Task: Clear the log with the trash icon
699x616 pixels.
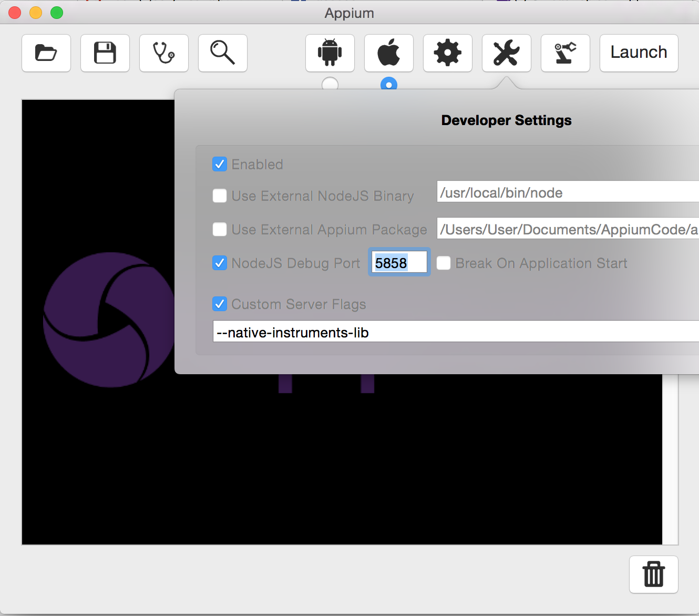Action: click(x=654, y=574)
